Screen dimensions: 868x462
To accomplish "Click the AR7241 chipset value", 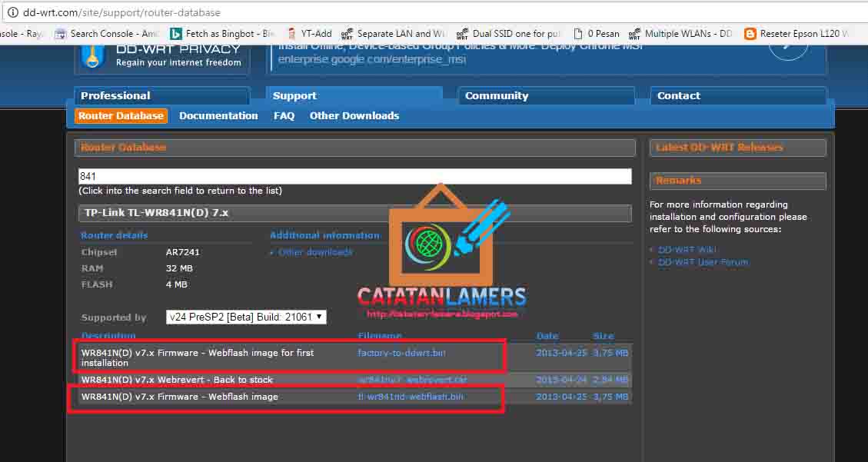I will coord(183,252).
